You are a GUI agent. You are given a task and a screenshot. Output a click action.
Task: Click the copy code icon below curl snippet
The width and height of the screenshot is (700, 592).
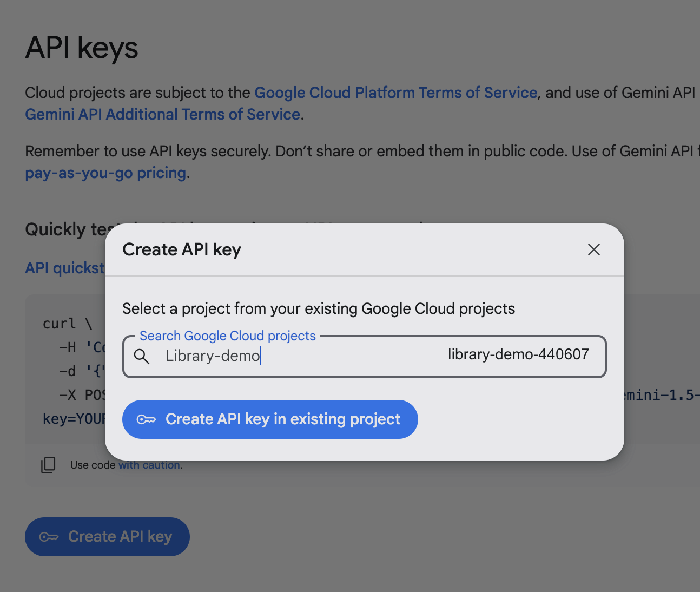48,465
